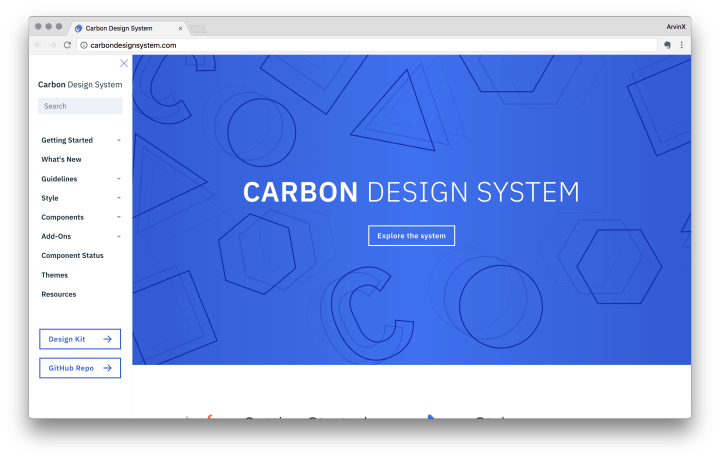Reload the page
The height and width of the screenshot is (460, 720).
(67, 45)
